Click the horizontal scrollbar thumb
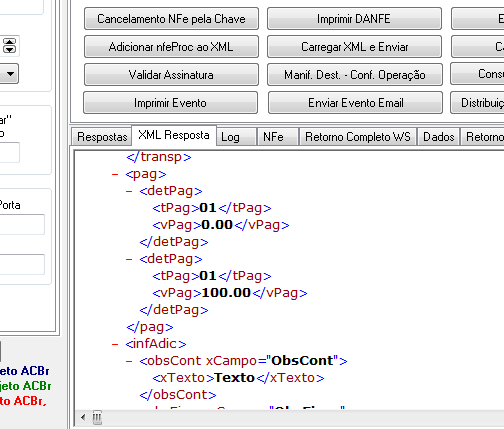This screenshot has height=429, width=504. click(97, 417)
